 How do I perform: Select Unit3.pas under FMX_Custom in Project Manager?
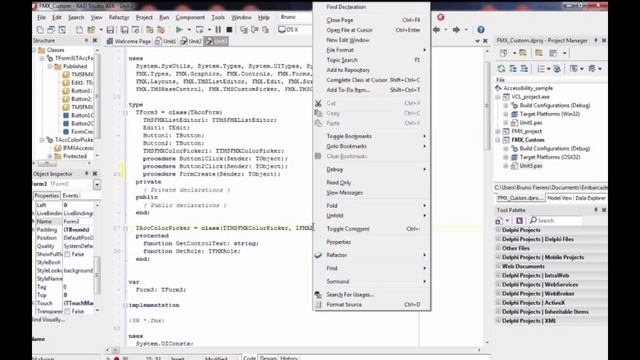tap(531, 166)
